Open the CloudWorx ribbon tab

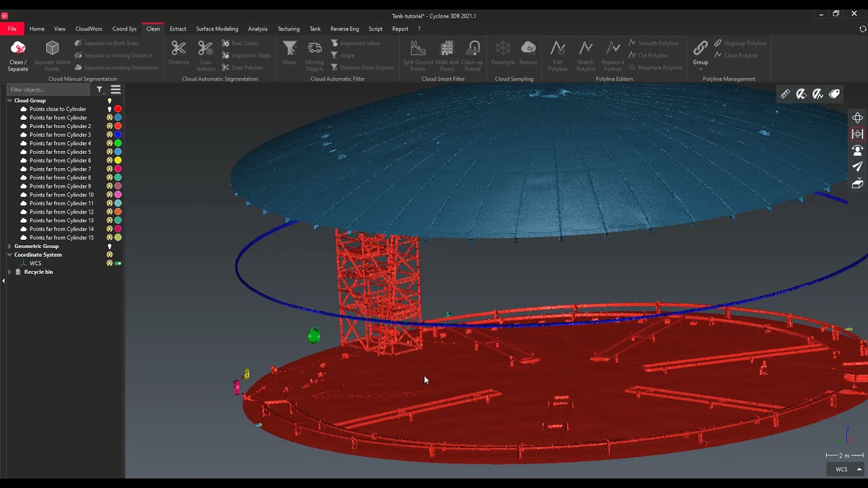click(89, 28)
